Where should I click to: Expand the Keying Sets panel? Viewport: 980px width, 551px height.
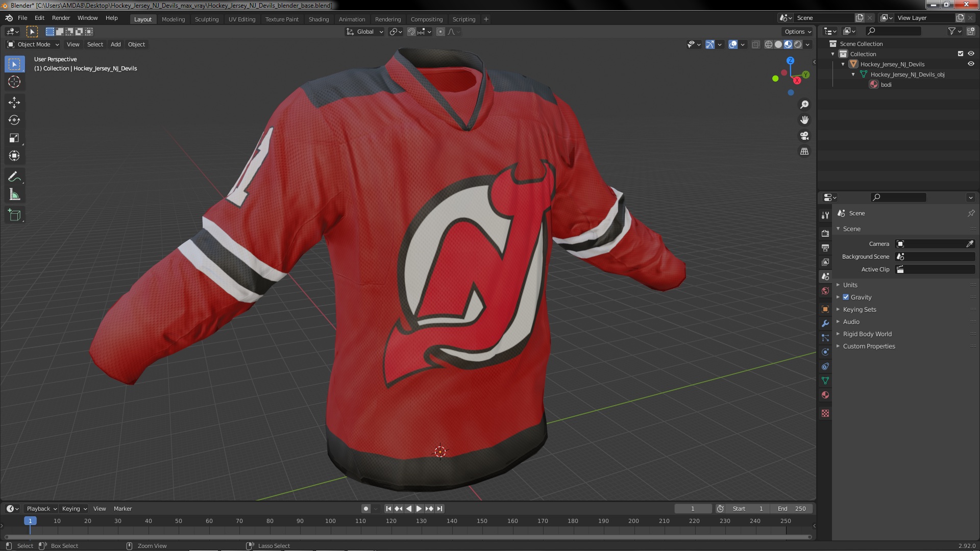tap(860, 309)
